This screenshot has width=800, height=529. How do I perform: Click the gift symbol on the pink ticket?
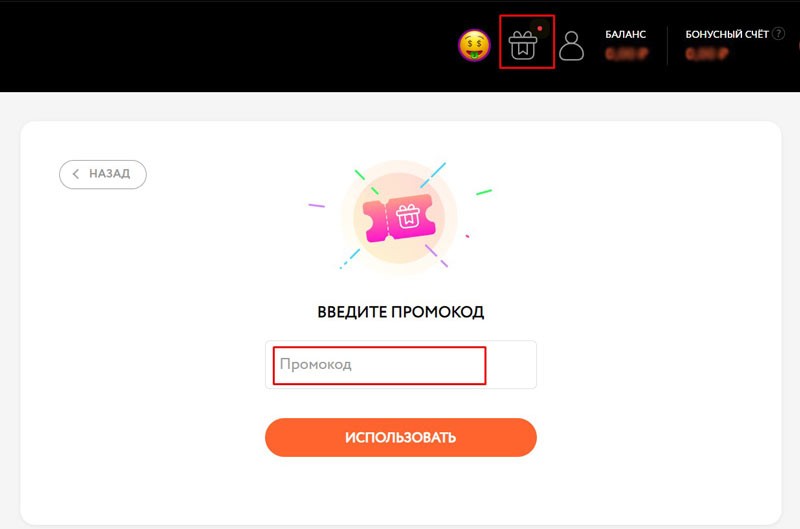click(x=408, y=216)
